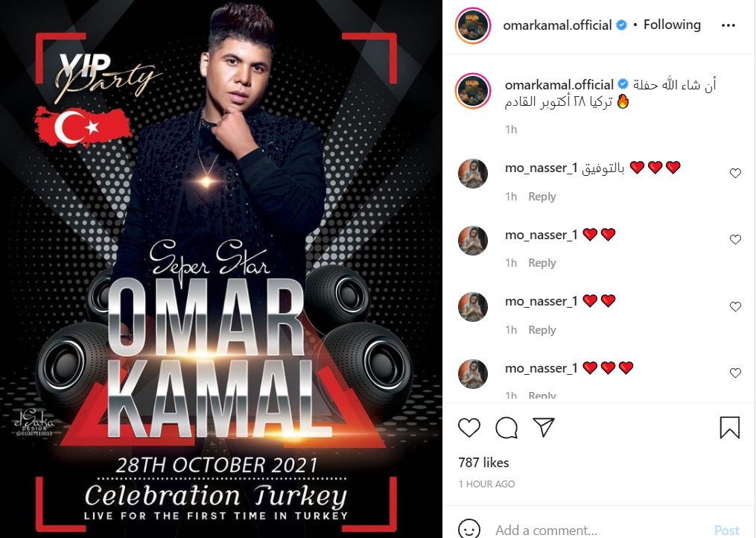Screen dimensions: 756x538
Task: Click the Following button
Action: coord(672,25)
